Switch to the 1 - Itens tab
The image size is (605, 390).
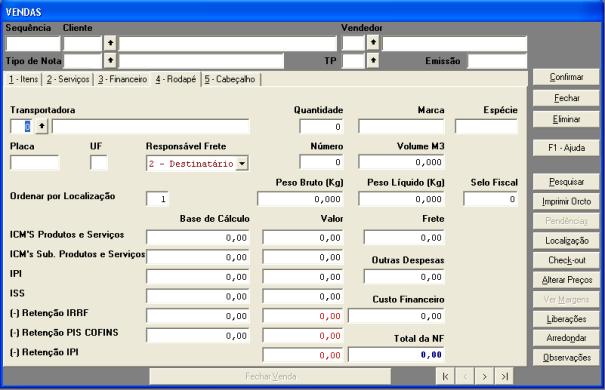pos(24,79)
